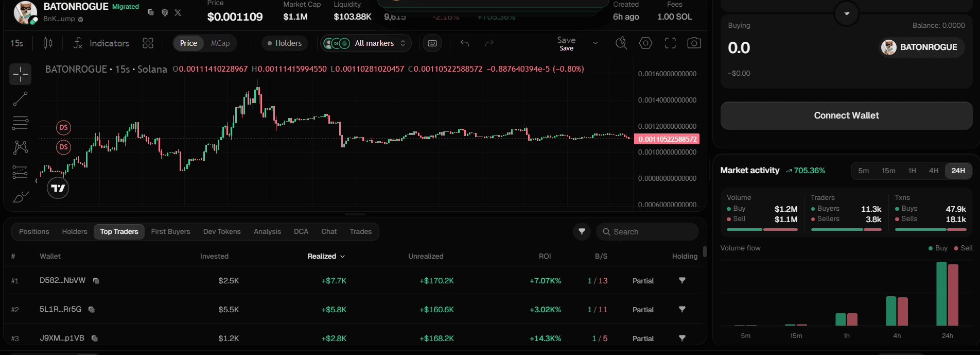Open the Dev Tokens tab
This screenshot has width=980, height=355.
(x=222, y=231)
